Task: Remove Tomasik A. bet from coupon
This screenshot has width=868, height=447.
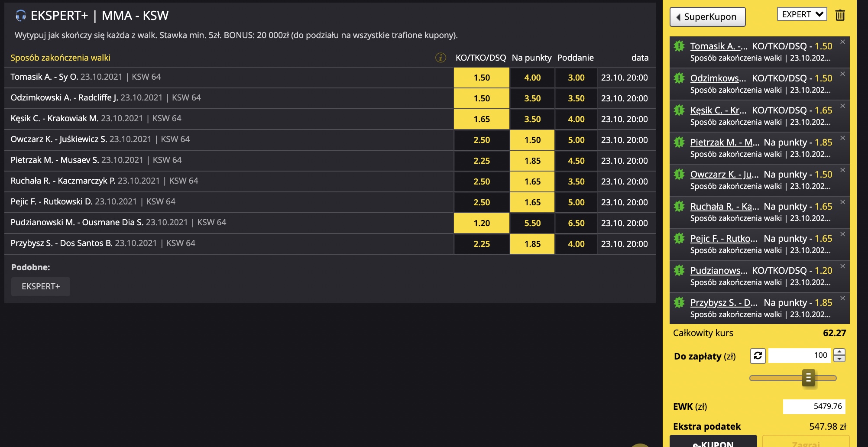Action: click(x=842, y=42)
